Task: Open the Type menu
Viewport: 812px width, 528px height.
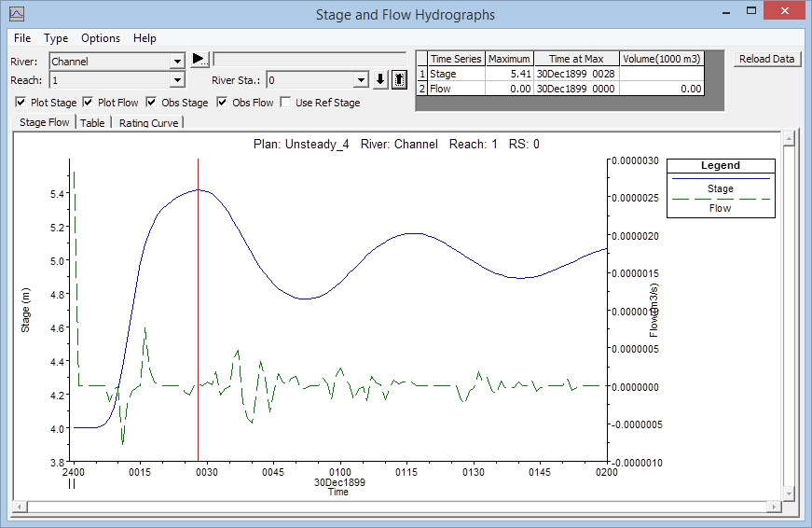Action: [x=56, y=38]
